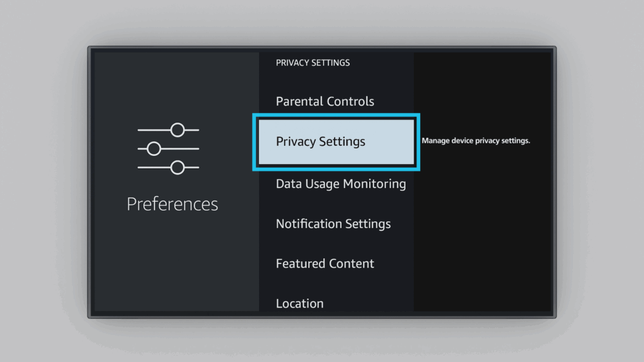Select the Preferences label text
644x362 pixels.
pos(172,204)
